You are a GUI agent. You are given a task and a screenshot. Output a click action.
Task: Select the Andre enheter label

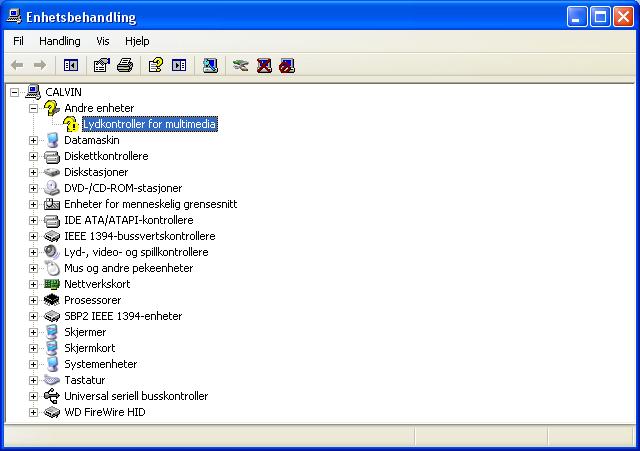[x=99, y=108]
